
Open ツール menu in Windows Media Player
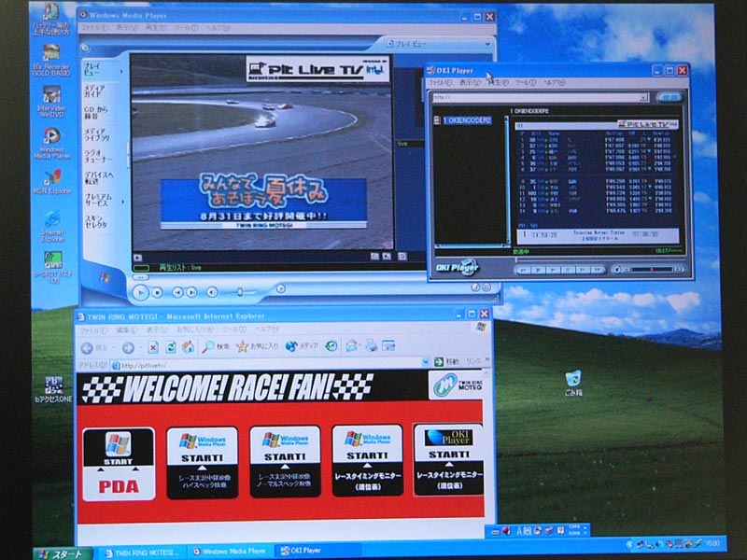185,28
